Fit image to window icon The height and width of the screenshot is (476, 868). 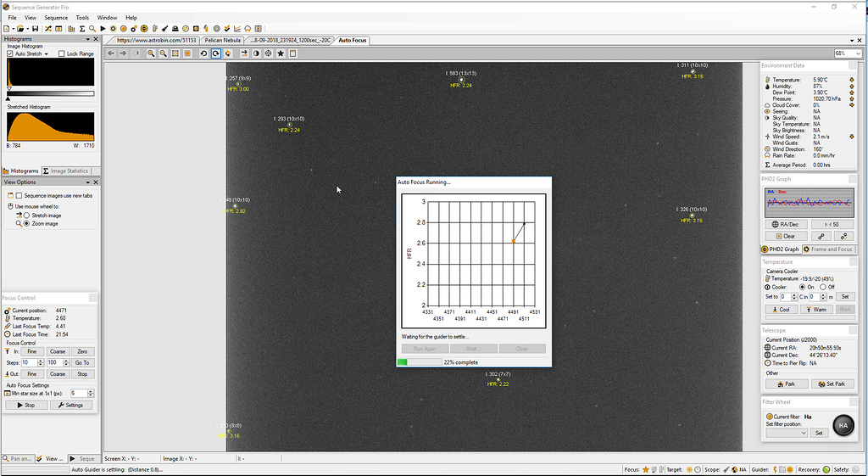(175, 53)
